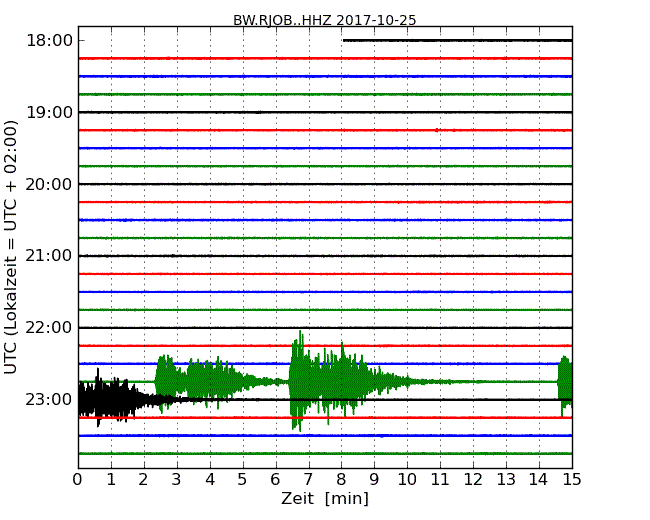The image size is (650, 520).
Task: Click the x-axis tick label 3
Action: [177, 480]
